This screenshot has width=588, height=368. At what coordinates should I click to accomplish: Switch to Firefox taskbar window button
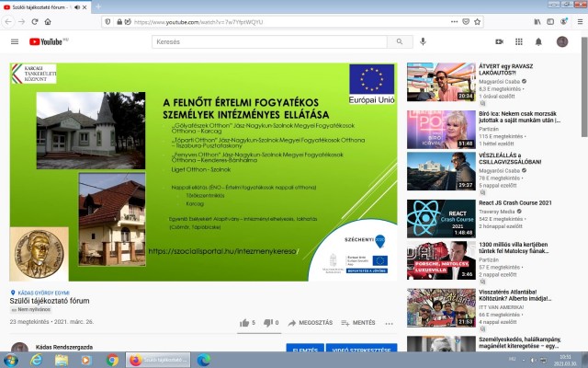[158, 360]
